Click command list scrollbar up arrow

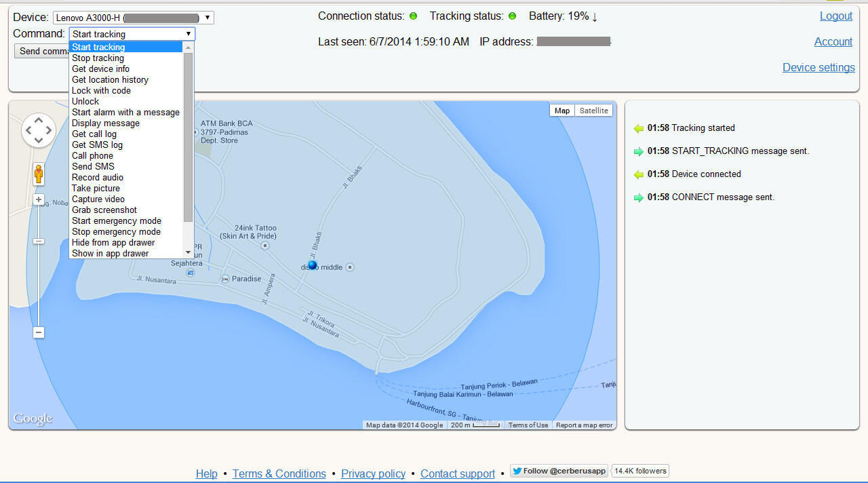tap(189, 47)
